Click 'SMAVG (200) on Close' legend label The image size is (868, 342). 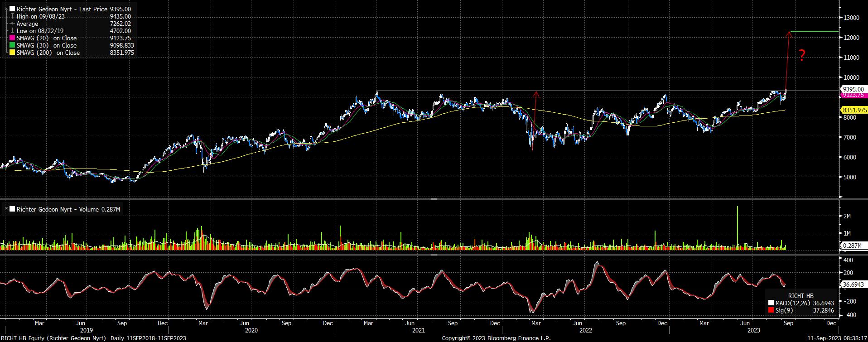(x=48, y=53)
